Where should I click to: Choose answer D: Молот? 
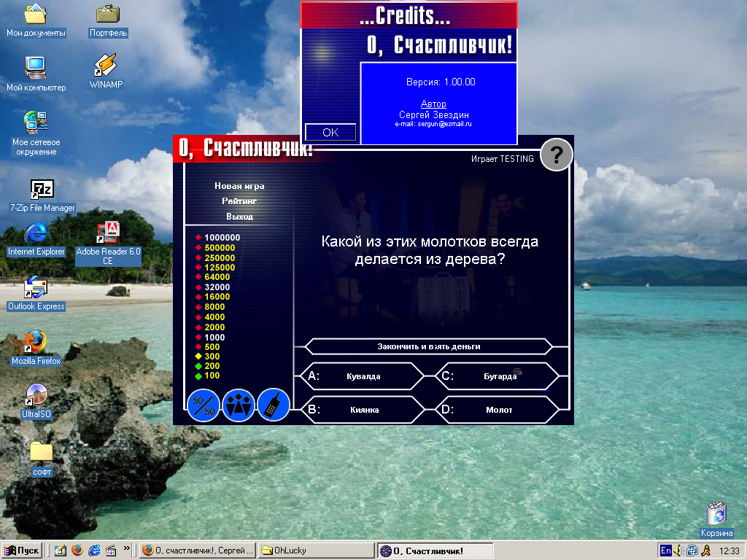tap(499, 410)
